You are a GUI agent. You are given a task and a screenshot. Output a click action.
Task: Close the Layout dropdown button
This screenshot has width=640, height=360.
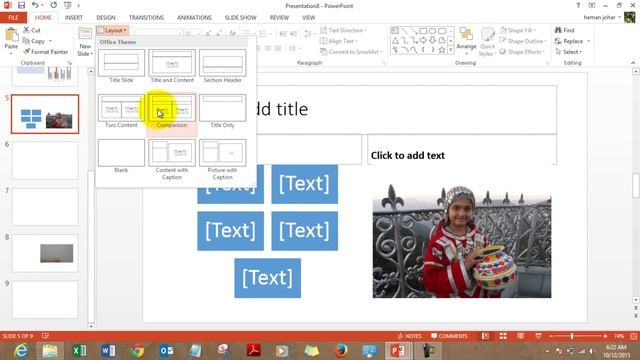click(113, 30)
